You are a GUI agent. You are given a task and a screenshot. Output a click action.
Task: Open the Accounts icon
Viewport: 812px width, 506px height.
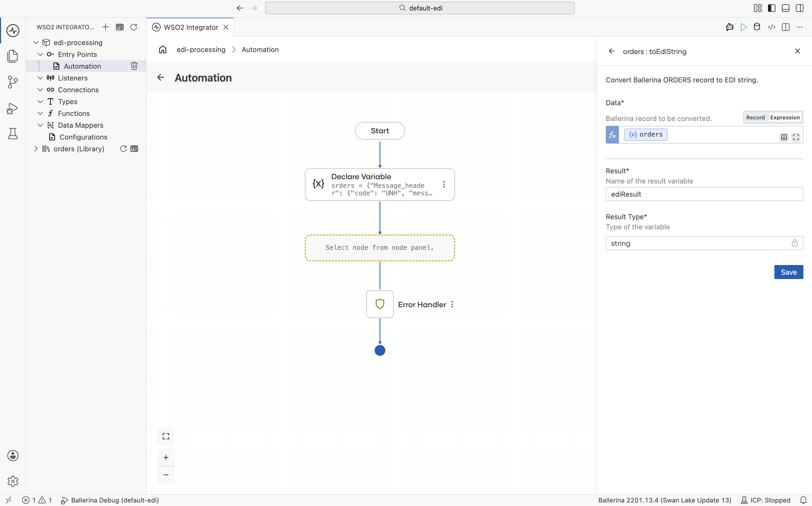(13, 456)
